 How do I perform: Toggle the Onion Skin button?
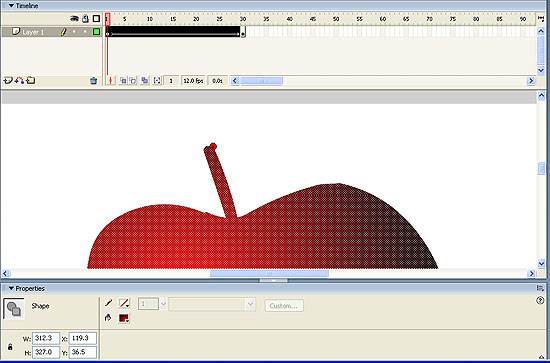click(123, 81)
